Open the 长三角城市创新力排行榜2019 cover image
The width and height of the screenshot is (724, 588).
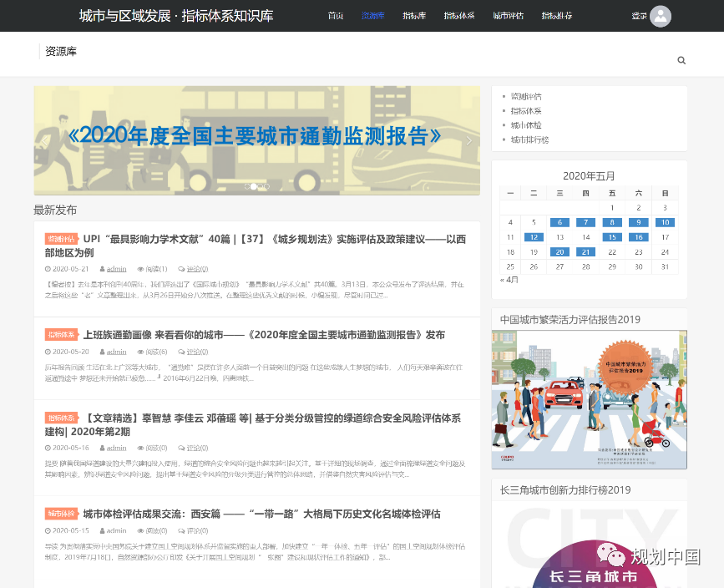(x=590, y=545)
